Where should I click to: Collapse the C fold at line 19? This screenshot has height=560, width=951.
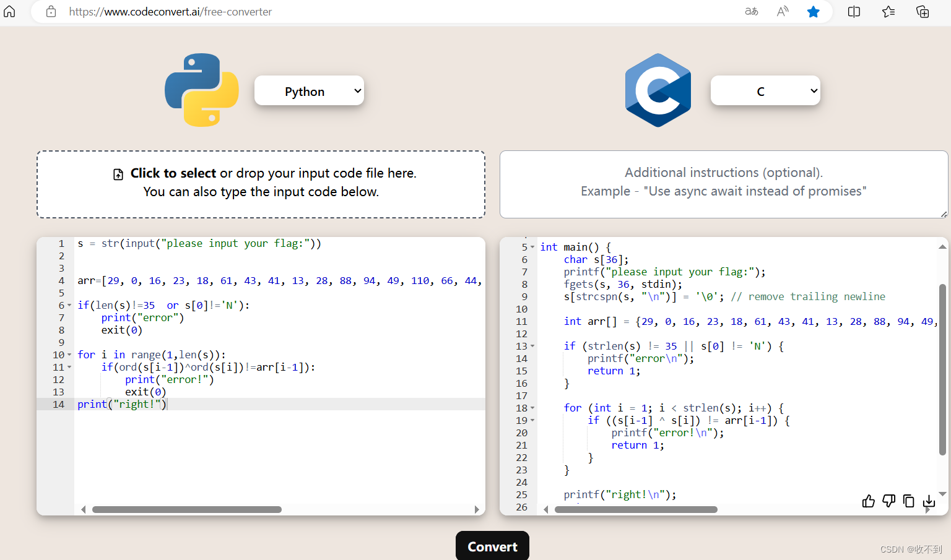coord(532,421)
